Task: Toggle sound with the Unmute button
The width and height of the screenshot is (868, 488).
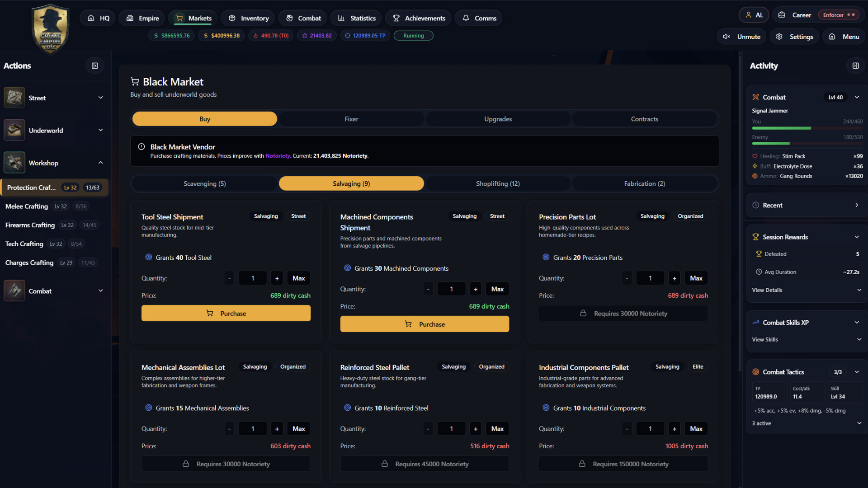Action: (x=742, y=37)
